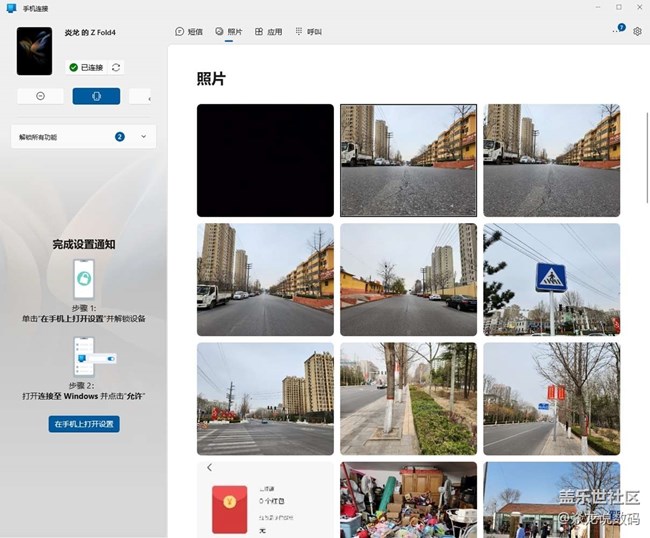The width and height of the screenshot is (650, 538).
Task: Select the 照片 photos tab
Action: coord(229,32)
